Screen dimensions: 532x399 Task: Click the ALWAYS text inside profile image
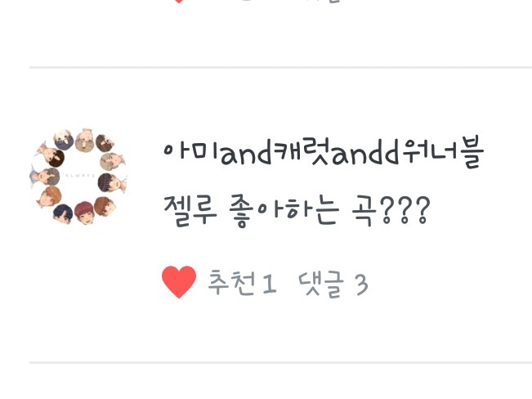(79, 176)
